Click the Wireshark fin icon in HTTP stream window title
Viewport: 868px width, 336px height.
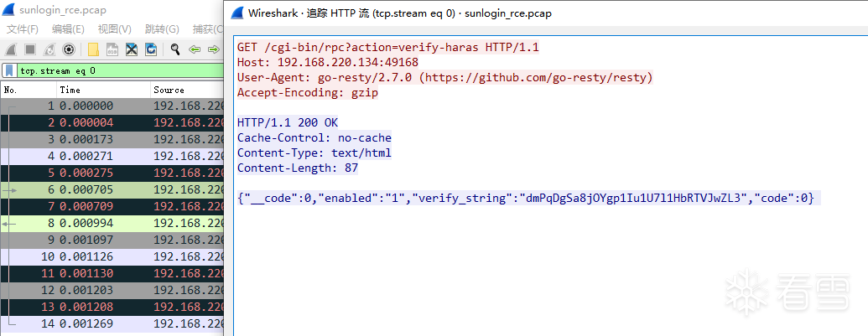[x=237, y=13]
